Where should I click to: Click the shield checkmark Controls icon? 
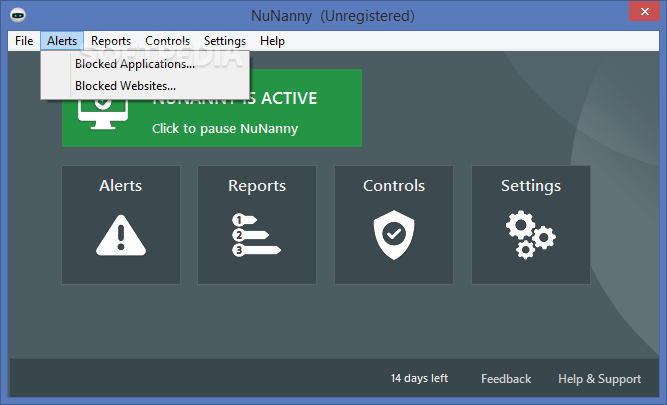394,234
